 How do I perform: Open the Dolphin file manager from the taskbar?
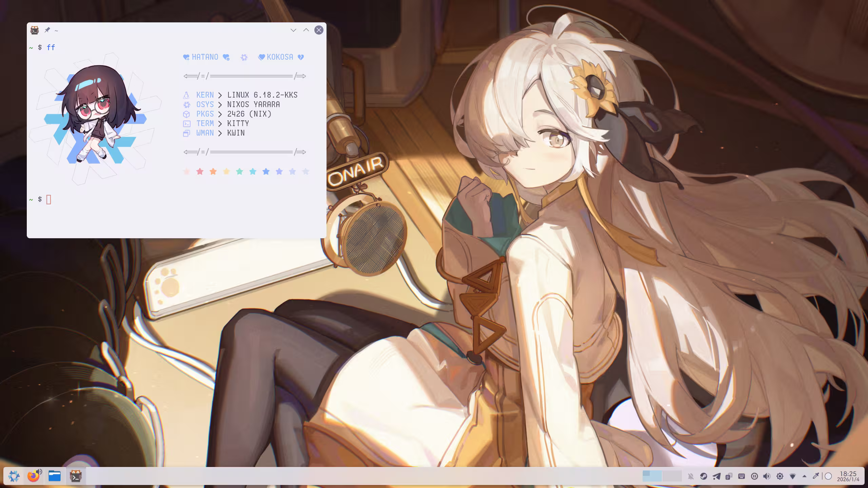[x=54, y=476]
